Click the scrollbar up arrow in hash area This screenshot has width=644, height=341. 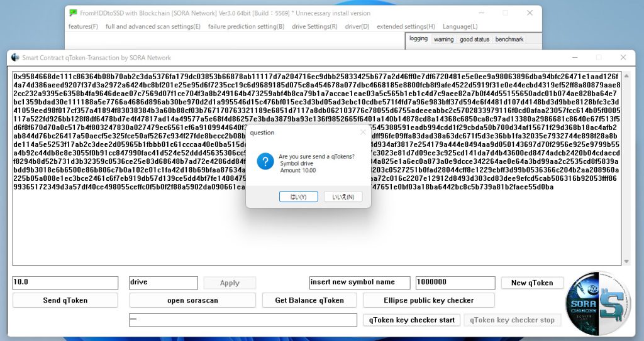pos(626,77)
